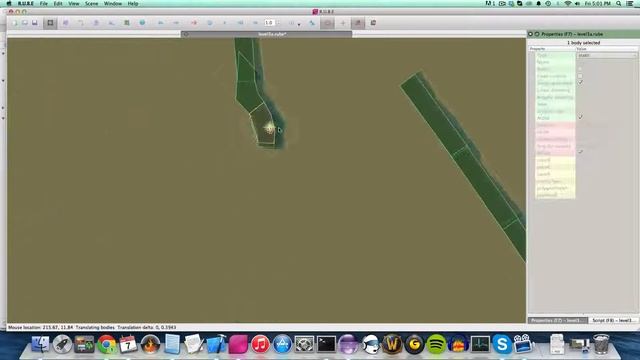Open the Scene menu
The height and width of the screenshot is (360, 640).
pos(91,3)
